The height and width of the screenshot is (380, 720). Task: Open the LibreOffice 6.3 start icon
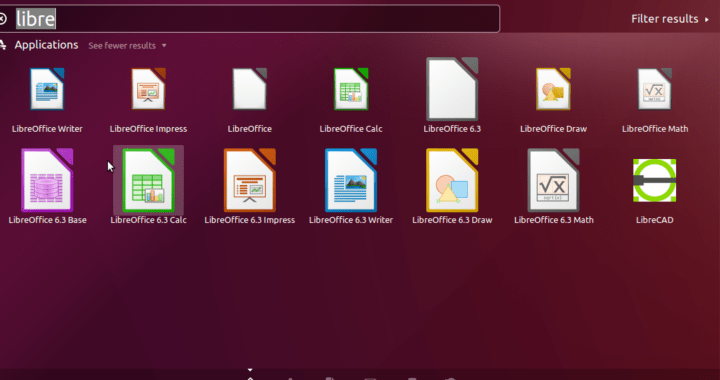point(452,89)
